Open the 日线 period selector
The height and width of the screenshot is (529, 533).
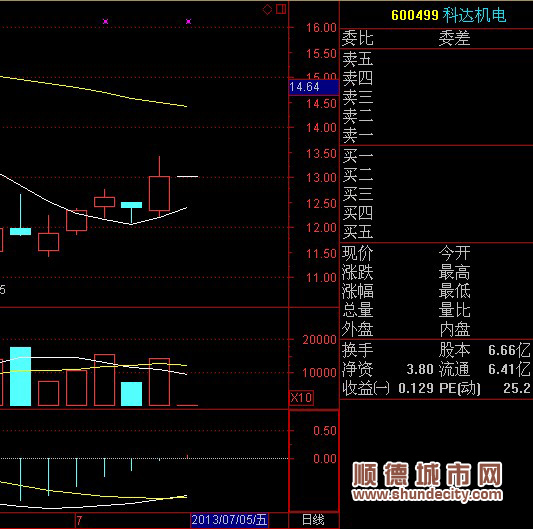pyautogui.click(x=313, y=520)
